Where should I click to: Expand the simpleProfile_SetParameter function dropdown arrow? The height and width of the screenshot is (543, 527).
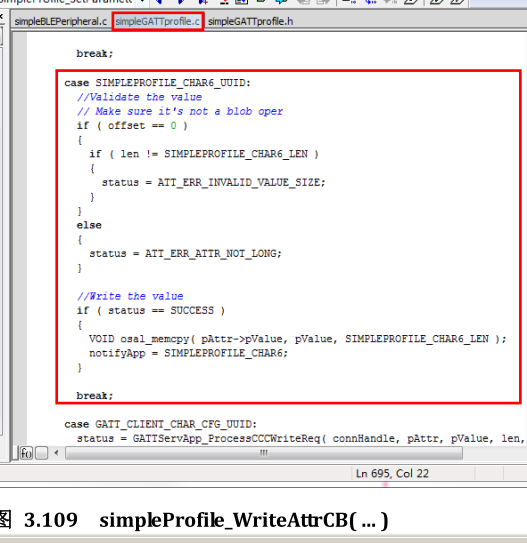pyautogui.click(x=142, y=2)
